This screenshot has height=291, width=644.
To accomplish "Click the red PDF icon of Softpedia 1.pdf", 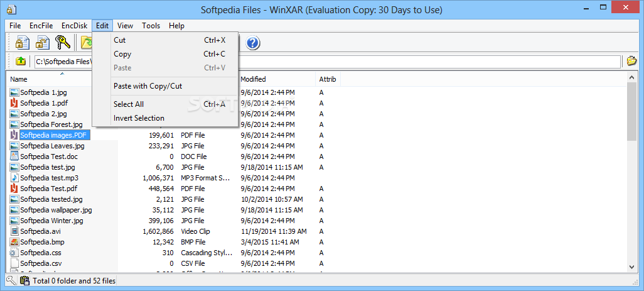I will click(x=14, y=103).
